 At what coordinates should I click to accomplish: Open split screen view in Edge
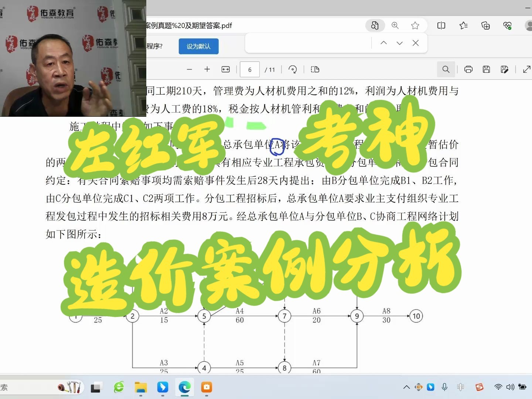(x=441, y=25)
